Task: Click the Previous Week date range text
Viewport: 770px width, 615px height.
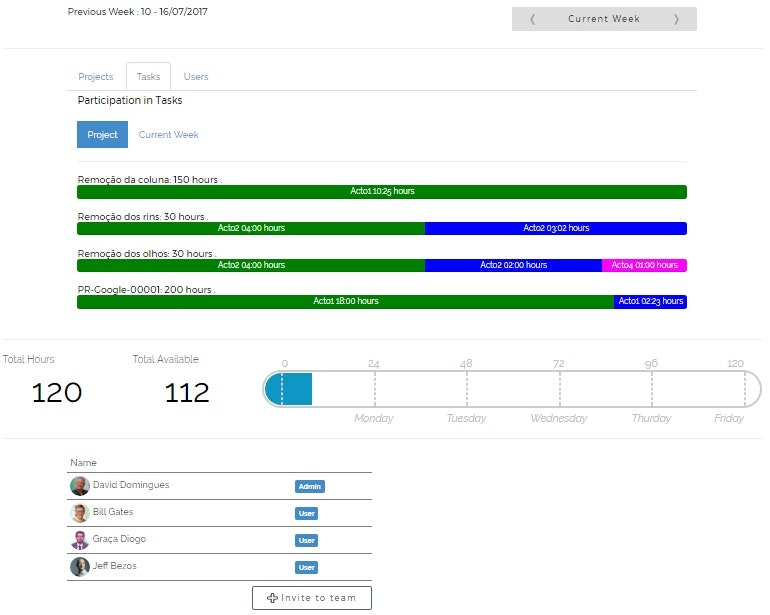Action: (138, 11)
